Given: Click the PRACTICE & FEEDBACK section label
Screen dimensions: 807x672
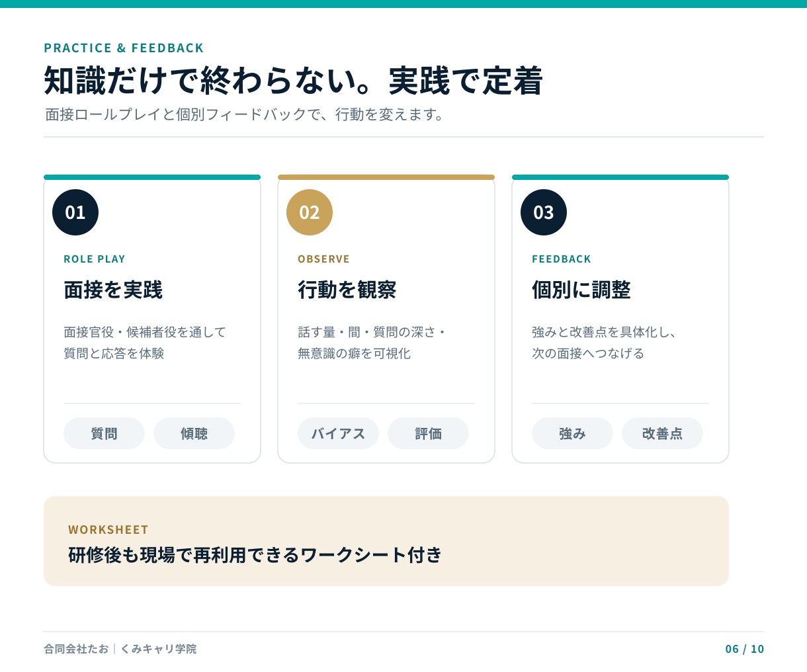Looking at the screenshot, I should (x=124, y=48).
